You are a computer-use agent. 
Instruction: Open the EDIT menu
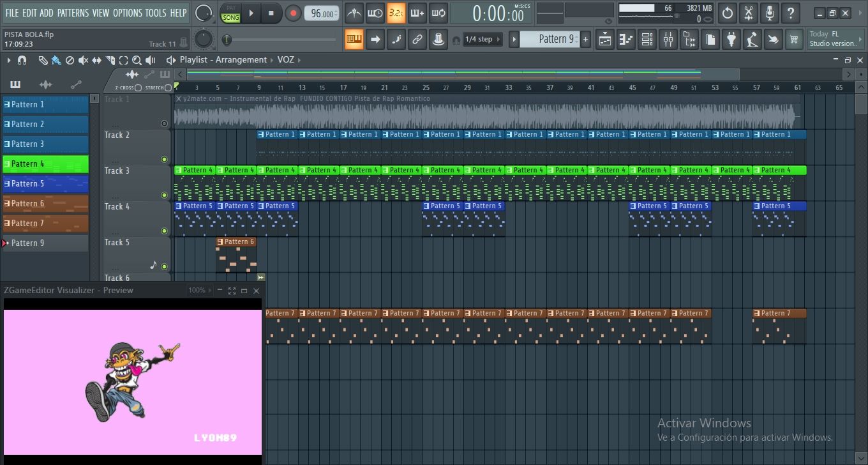coord(29,13)
